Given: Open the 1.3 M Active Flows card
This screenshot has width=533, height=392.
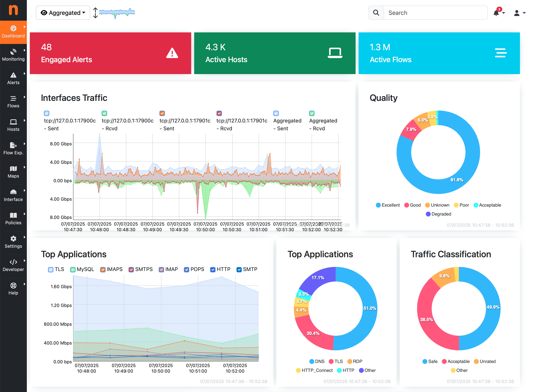Looking at the screenshot, I should [439, 53].
